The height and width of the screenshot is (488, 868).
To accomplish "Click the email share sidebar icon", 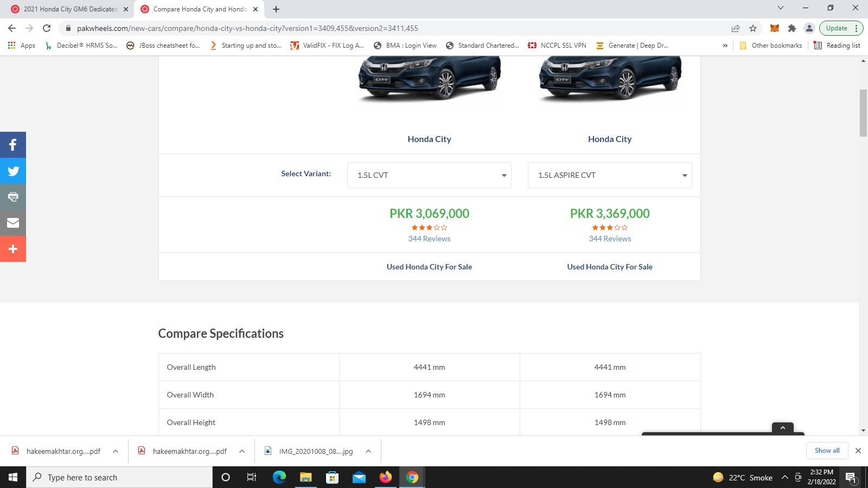I will click(13, 223).
